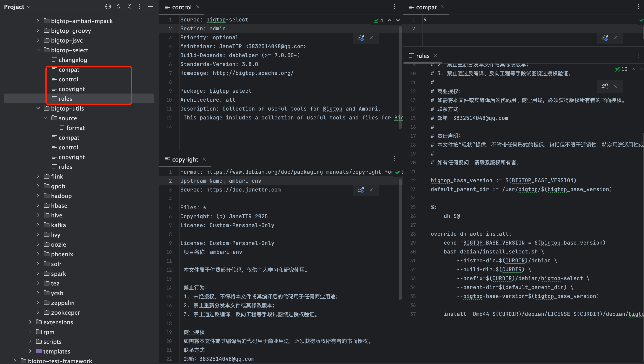Viewport: 644px width, 364px height.
Task: Open changelog file under bigtop-select
Action: pos(73,60)
